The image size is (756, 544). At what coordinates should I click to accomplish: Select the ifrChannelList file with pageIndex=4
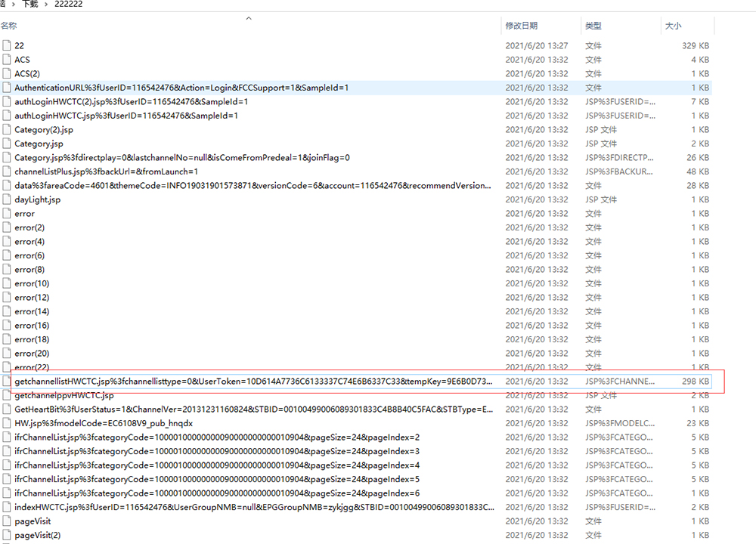(x=217, y=465)
